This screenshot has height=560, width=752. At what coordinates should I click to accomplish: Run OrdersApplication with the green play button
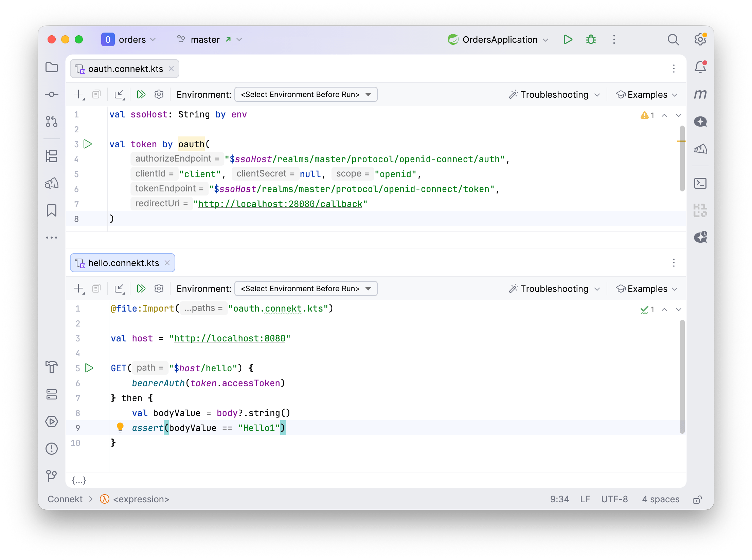[568, 40]
